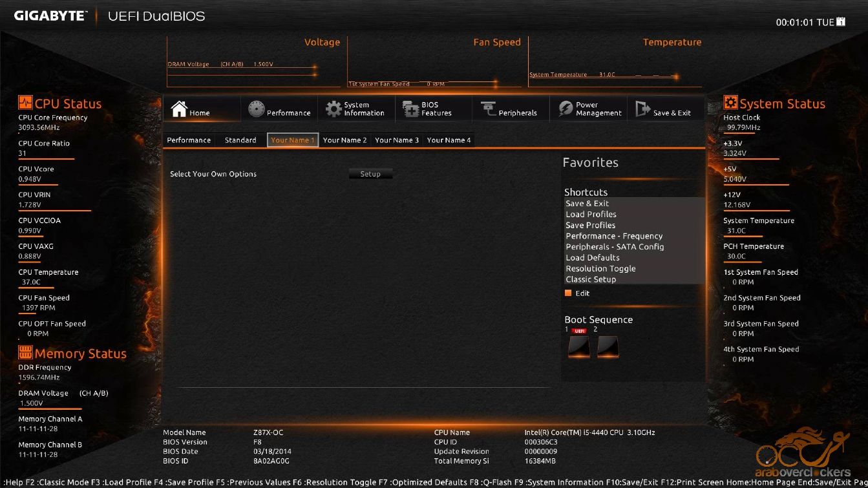
Task: Switch to the Standard tab
Action: click(240, 140)
